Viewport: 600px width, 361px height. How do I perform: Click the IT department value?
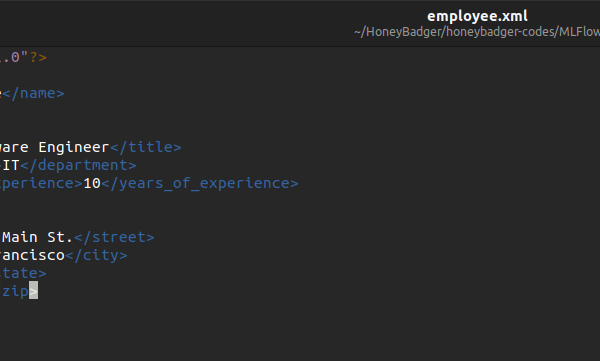[x=11, y=165]
